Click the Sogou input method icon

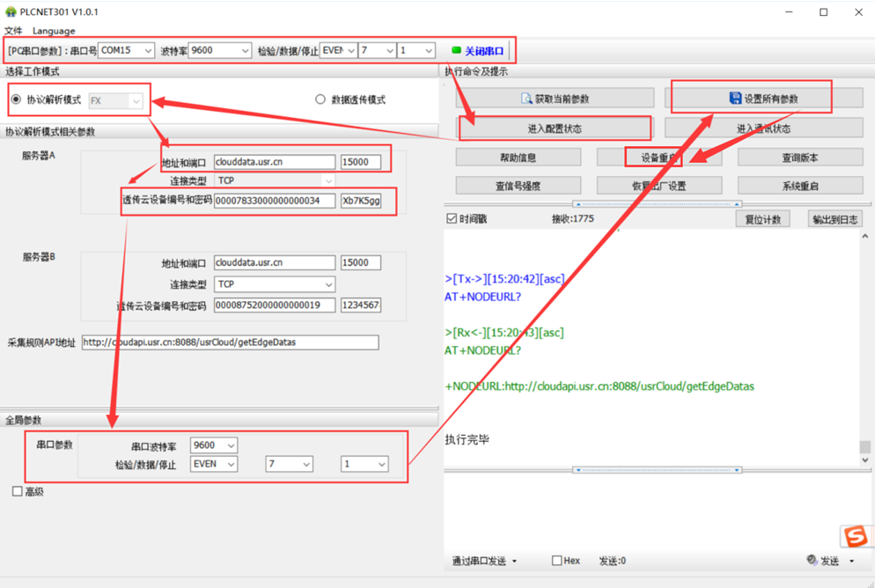[x=854, y=535]
